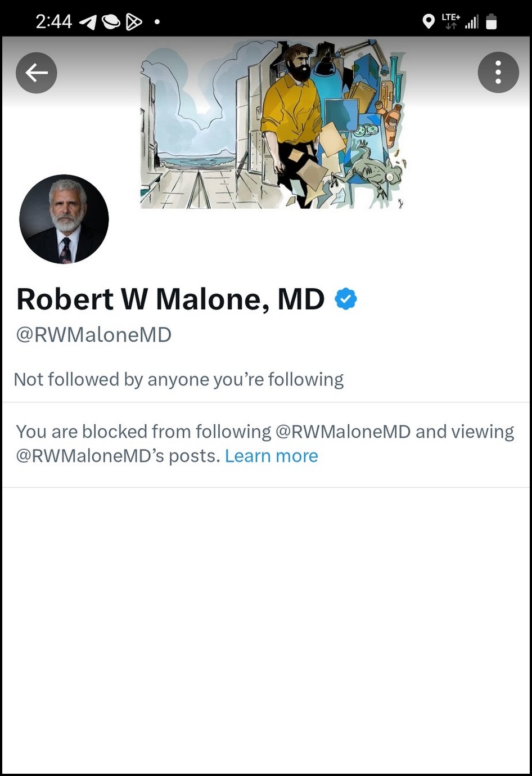Tap the Telegram notification icon in status bar

[x=87, y=22]
